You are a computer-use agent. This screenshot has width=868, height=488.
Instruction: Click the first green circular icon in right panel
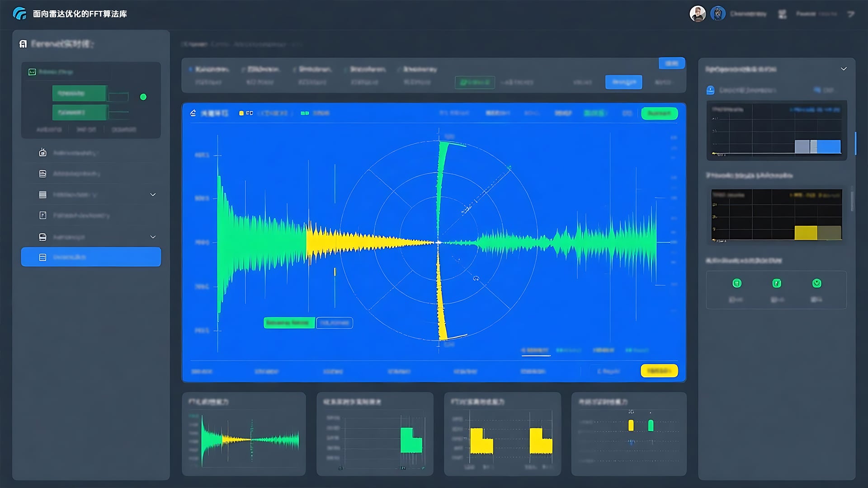pyautogui.click(x=736, y=283)
